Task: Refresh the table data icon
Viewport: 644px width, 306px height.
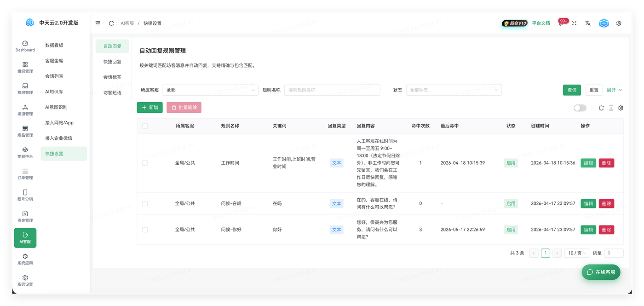Action: tap(601, 108)
